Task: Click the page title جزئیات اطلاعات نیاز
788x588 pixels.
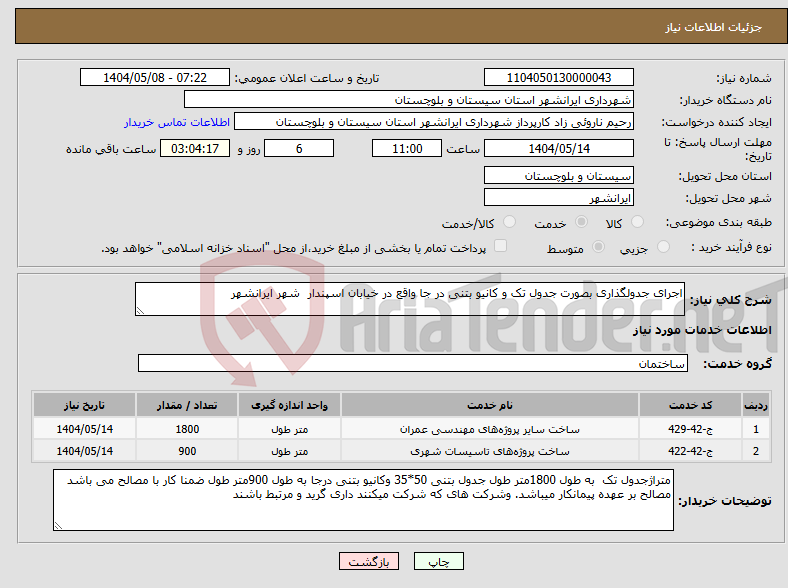Action: (x=714, y=27)
